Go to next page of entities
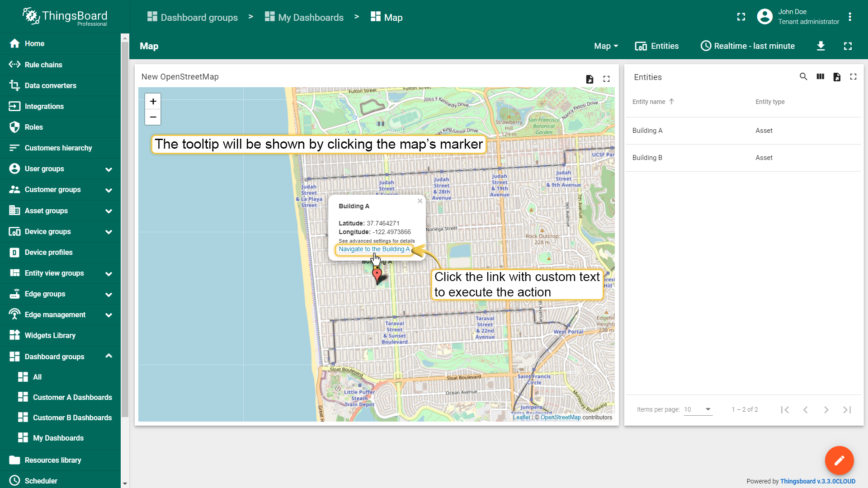Viewport: 868px width, 488px height. pyautogui.click(x=826, y=410)
